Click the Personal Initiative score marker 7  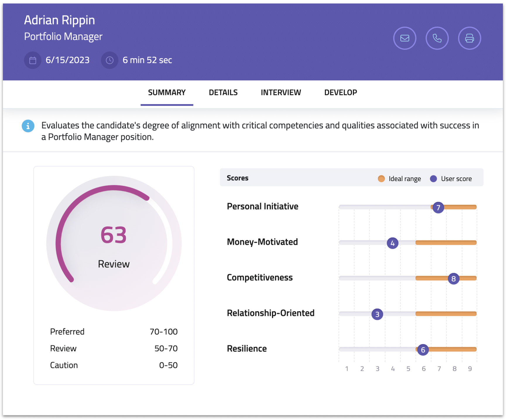point(438,208)
